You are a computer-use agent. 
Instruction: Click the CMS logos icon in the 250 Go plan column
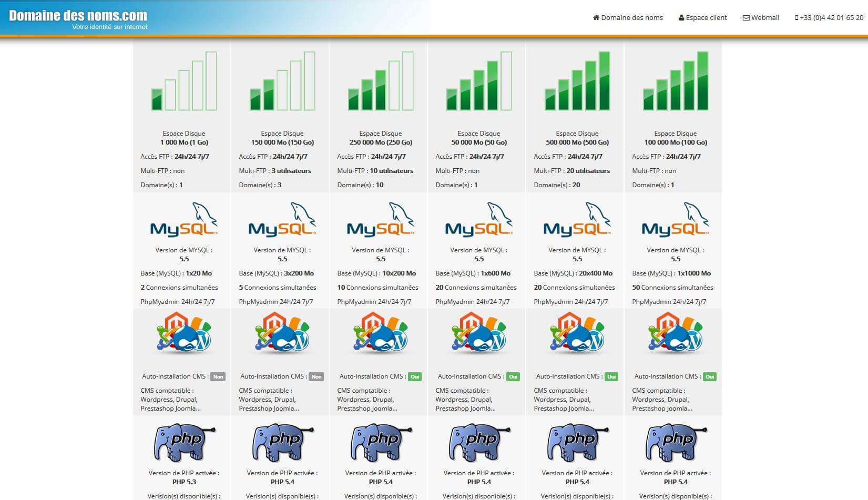pos(381,333)
